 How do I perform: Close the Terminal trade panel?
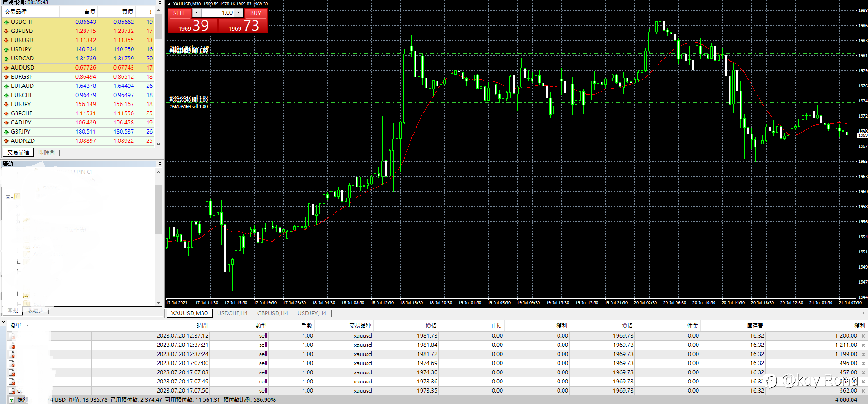tap(4, 323)
